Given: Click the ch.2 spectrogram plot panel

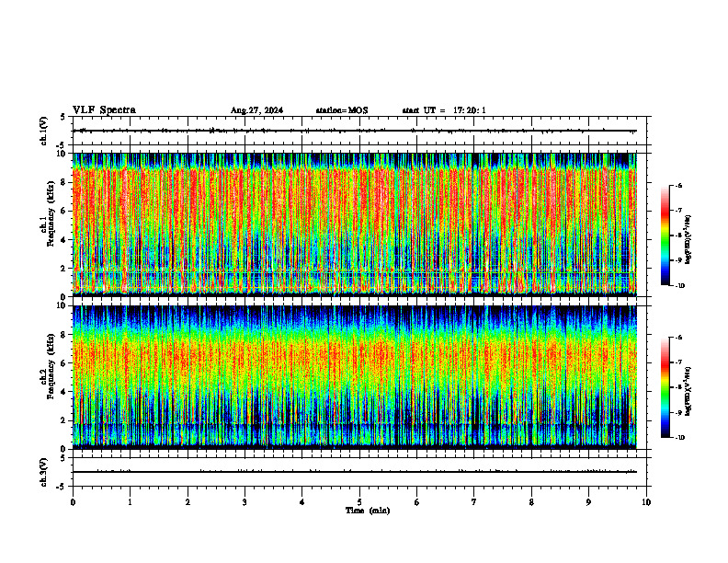Looking at the screenshot, I should pyautogui.click(x=355, y=377).
